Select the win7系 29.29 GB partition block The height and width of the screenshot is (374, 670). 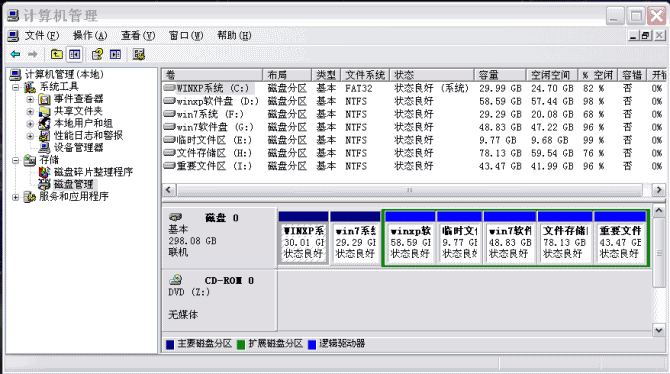pos(355,238)
